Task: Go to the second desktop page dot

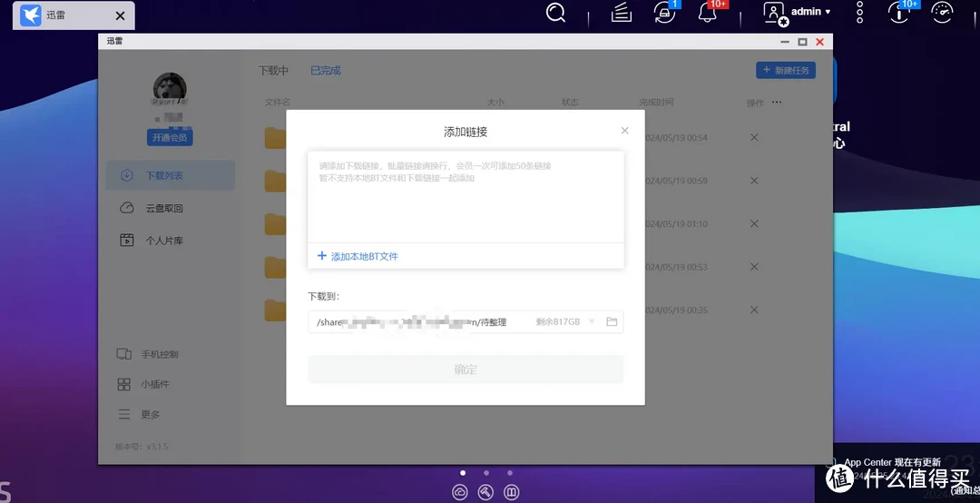Action: coord(486,473)
